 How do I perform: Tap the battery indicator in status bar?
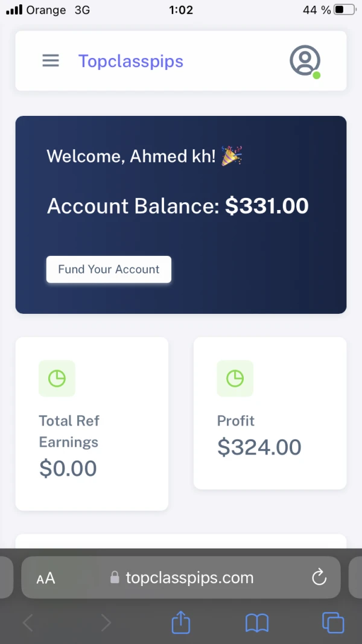click(x=345, y=10)
